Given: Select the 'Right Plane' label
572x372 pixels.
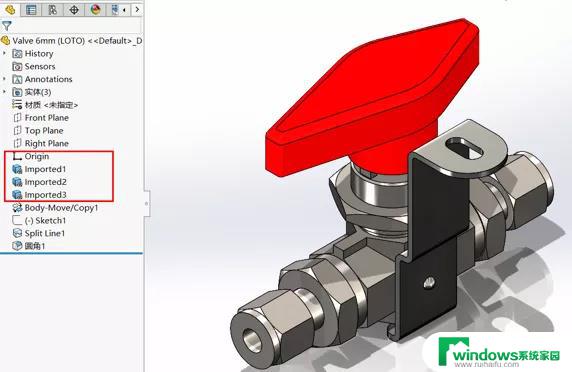Looking at the screenshot, I should [47, 143].
